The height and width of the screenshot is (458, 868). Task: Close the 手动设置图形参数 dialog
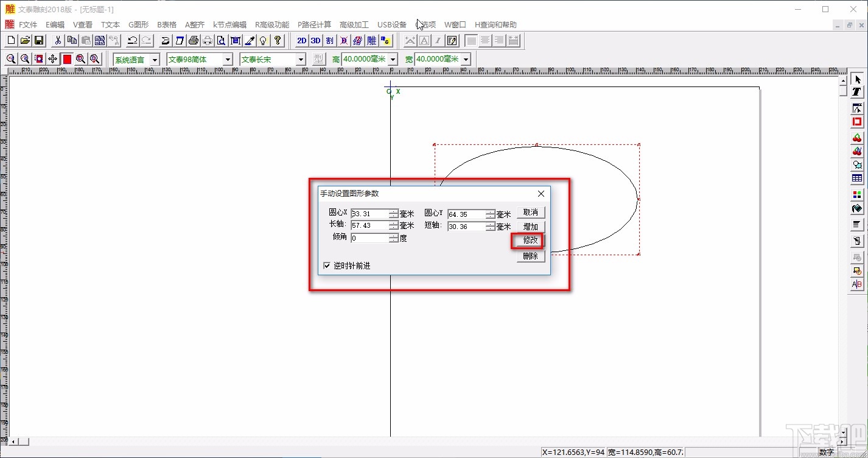click(541, 194)
